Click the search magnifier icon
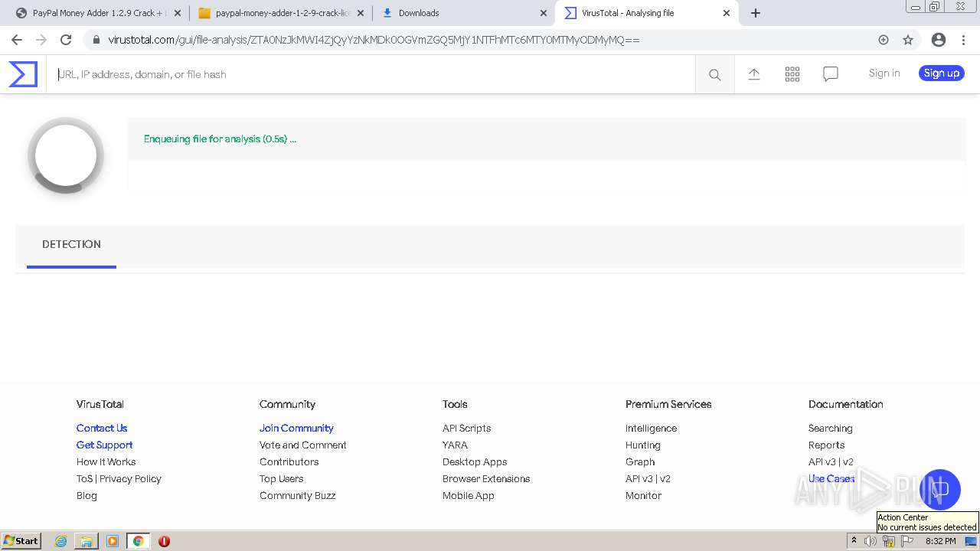 click(x=714, y=74)
